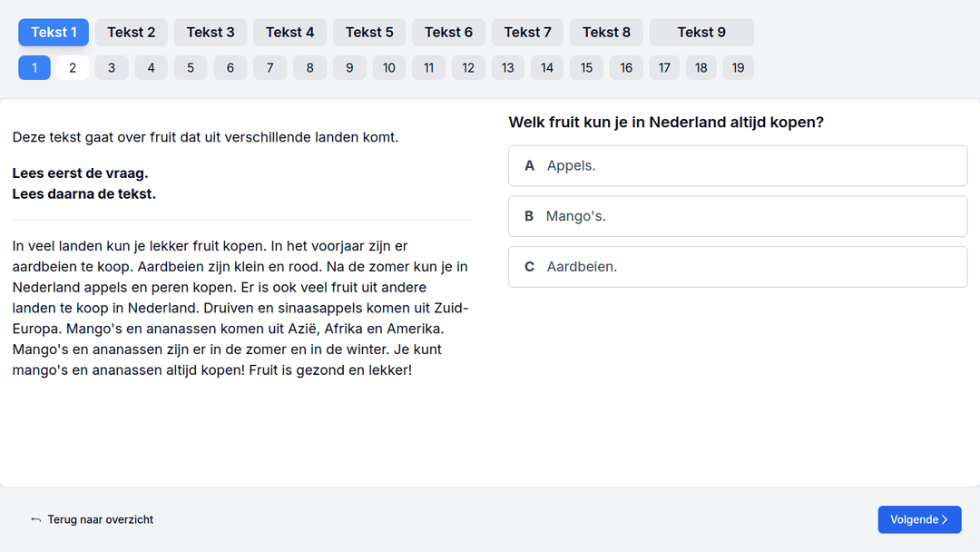The image size is (980, 552).
Task: Navigate to question number 19
Action: tap(738, 68)
